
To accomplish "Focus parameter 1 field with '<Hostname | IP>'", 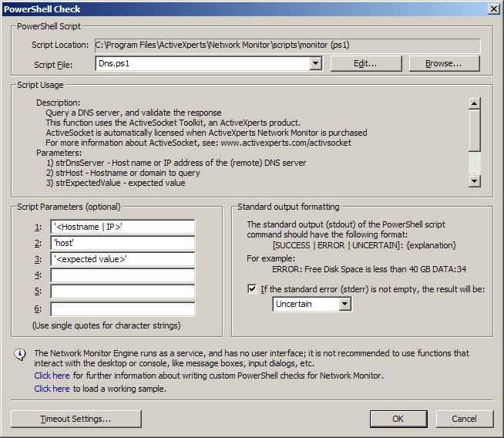I will 123,227.
